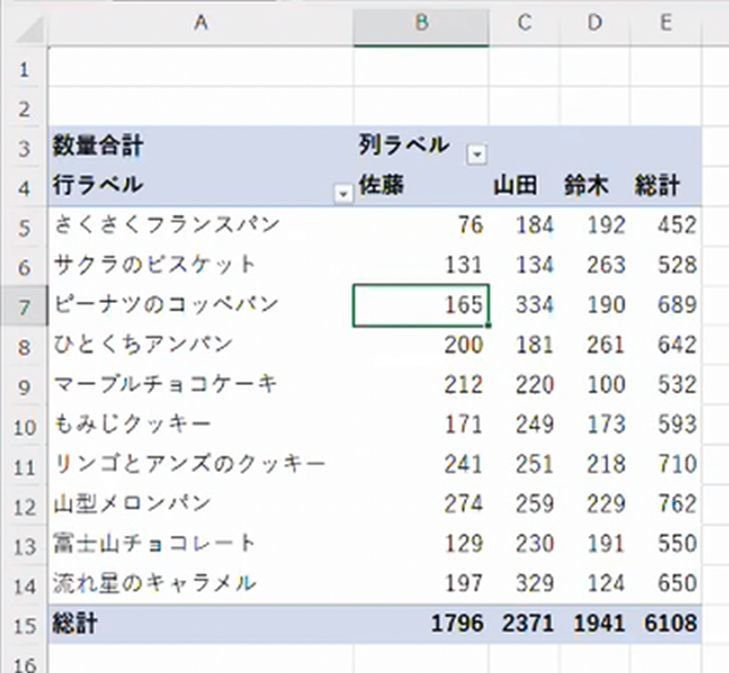Viewport: 729px width, 673px height.
Task: Click cell with value 710
Action: (666, 464)
